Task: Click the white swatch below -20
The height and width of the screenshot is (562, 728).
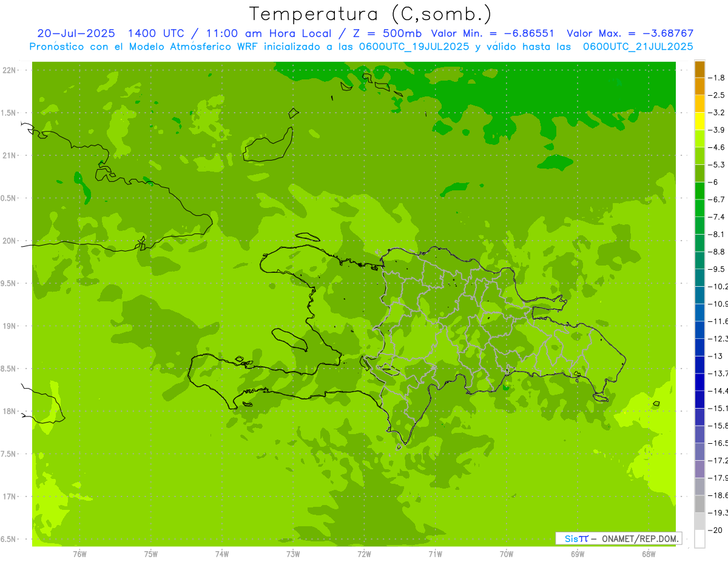Action: click(x=699, y=538)
